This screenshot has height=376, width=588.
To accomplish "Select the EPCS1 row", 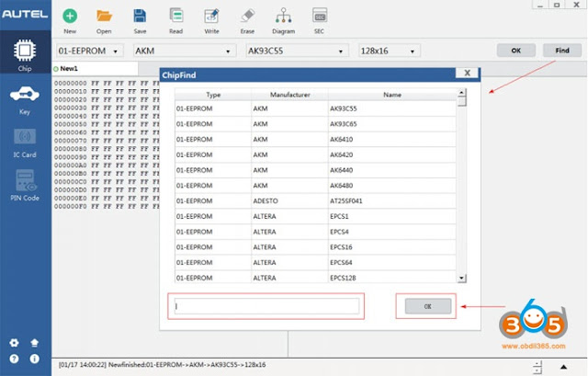I will tap(315, 216).
